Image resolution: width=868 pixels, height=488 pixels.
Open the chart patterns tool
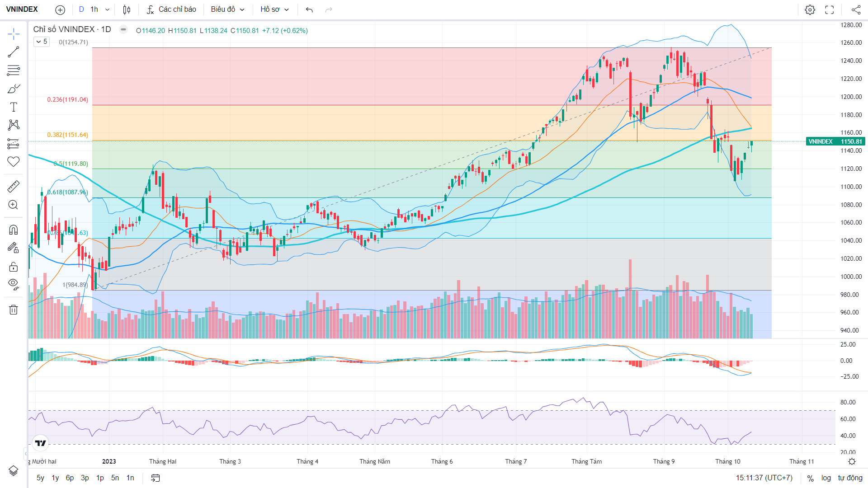tap(14, 125)
